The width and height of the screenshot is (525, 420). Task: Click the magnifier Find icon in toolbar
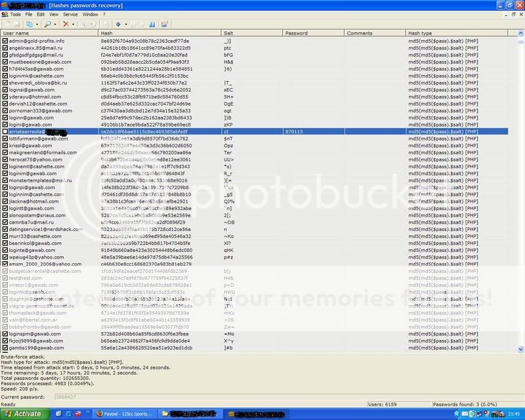pos(48,24)
